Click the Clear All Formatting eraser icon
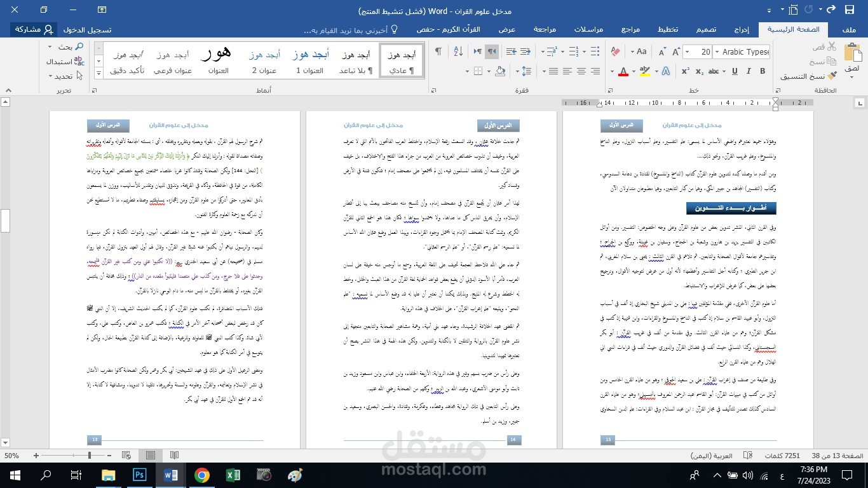The height and width of the screenshot is (488, 868). coord(614,51)
